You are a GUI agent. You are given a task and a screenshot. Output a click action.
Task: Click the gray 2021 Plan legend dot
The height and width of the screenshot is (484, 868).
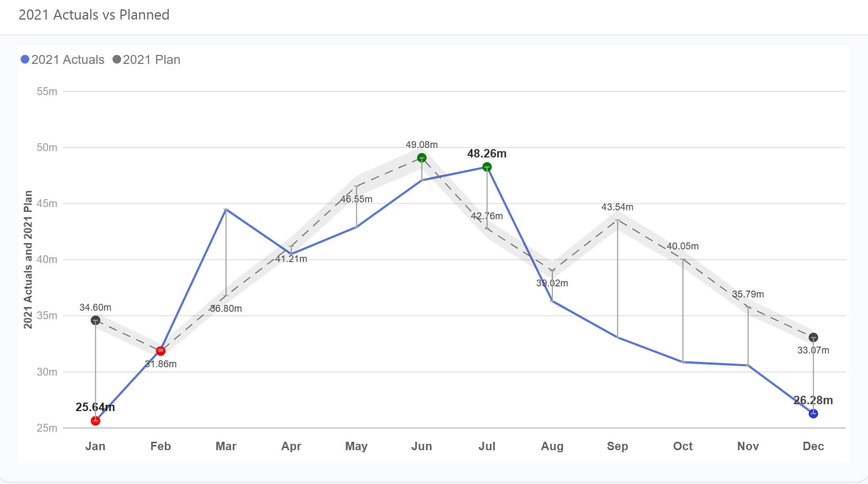117,60
